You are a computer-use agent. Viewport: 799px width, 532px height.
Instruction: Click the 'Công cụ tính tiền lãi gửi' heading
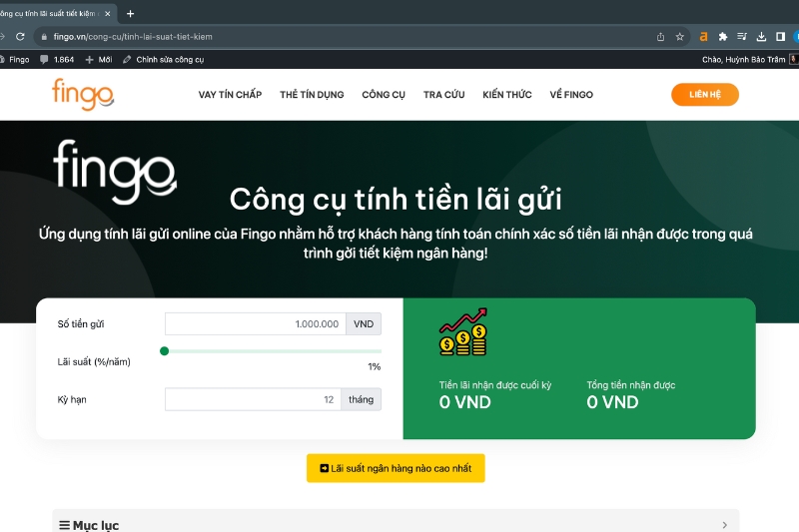pos(396,199)
